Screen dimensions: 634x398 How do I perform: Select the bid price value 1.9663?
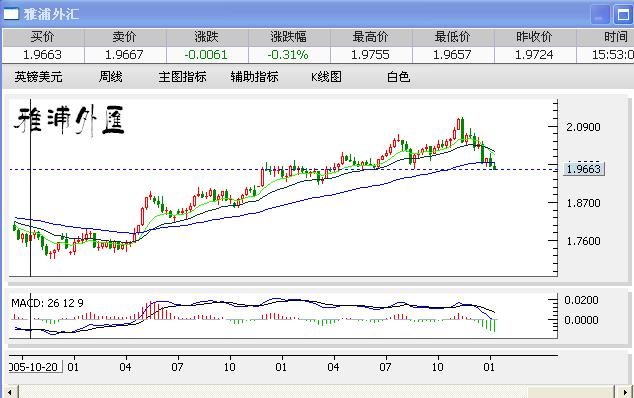(42, 55)
